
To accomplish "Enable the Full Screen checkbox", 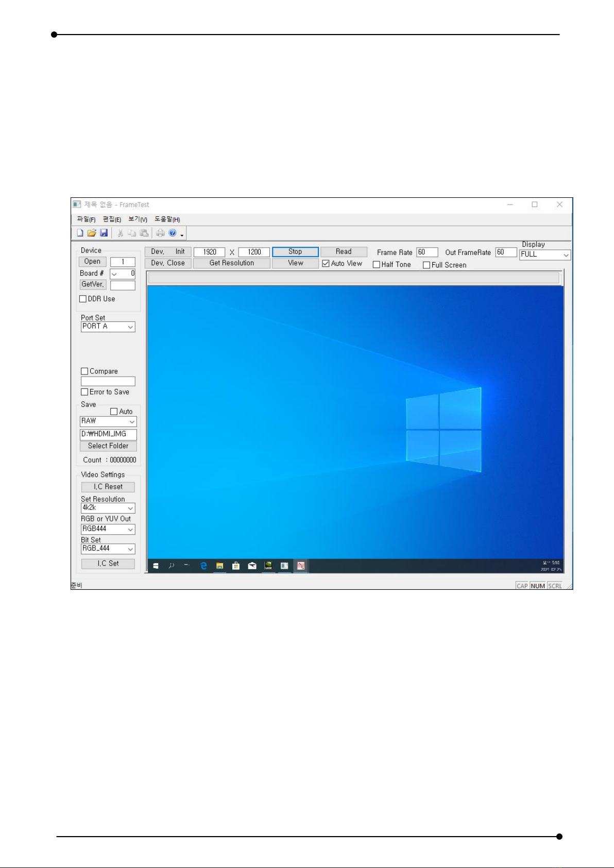I will pos(427,265).
